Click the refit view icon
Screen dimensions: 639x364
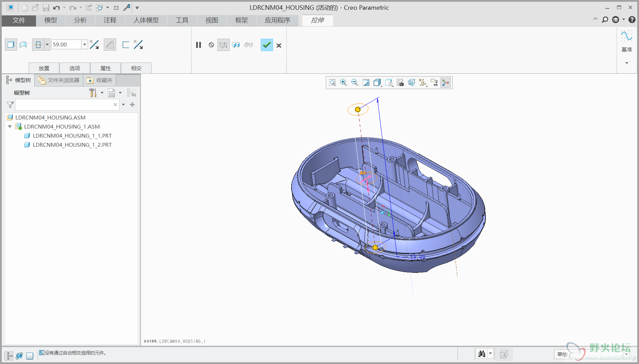332,82
